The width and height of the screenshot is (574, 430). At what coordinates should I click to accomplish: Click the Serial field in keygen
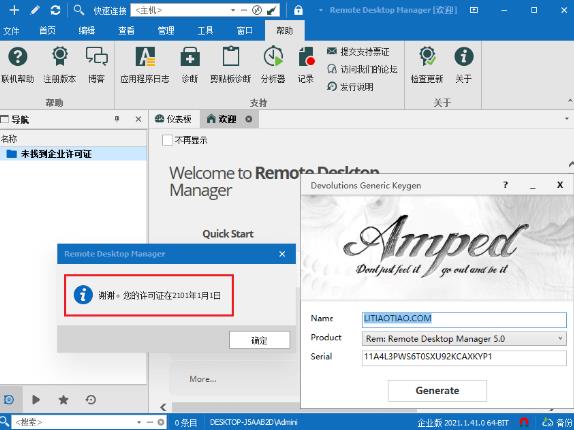click(464, 358)
